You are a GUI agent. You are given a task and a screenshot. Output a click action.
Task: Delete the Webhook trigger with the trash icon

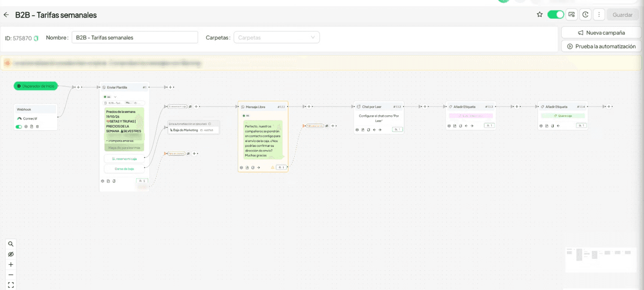tap(37, 127)
